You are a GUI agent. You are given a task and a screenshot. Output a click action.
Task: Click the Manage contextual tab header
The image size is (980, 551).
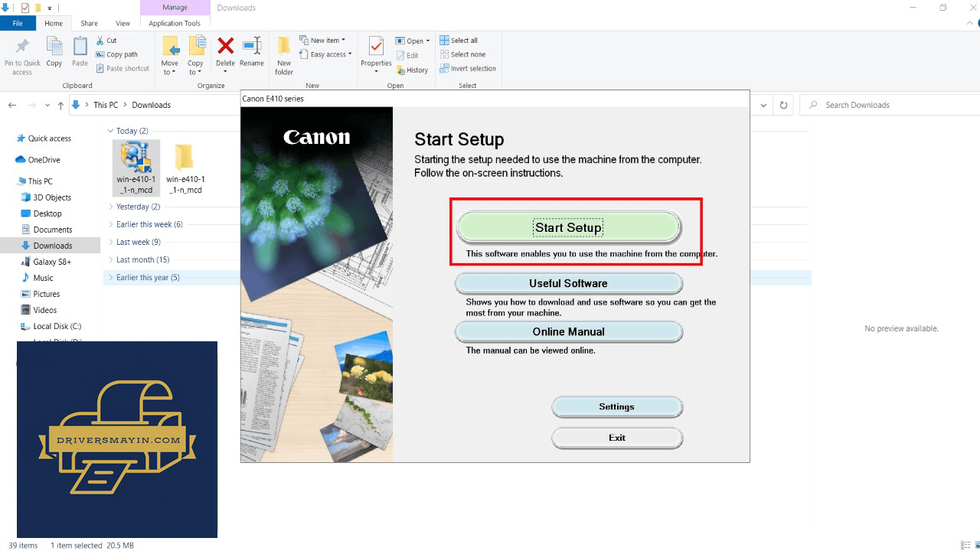(175, 8)
